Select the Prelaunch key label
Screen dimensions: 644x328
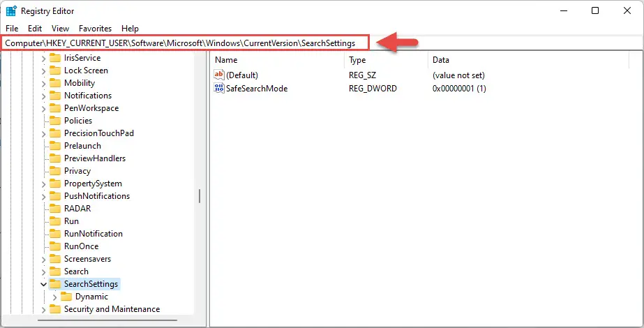[82, 146]
